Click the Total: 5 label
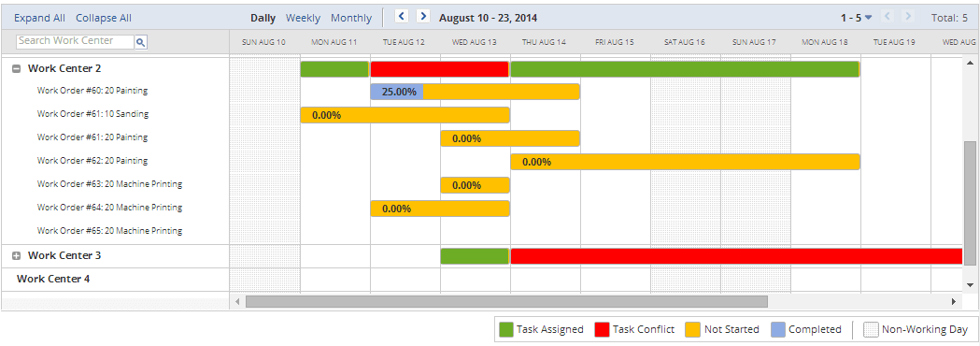This screenshot has height=346, width=980. [x=949, y=18]
